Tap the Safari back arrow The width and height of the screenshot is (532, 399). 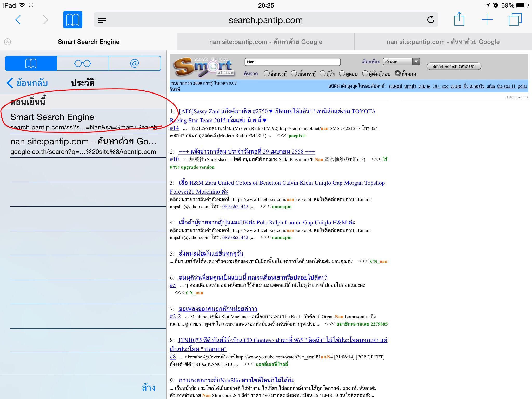point(18,20)
